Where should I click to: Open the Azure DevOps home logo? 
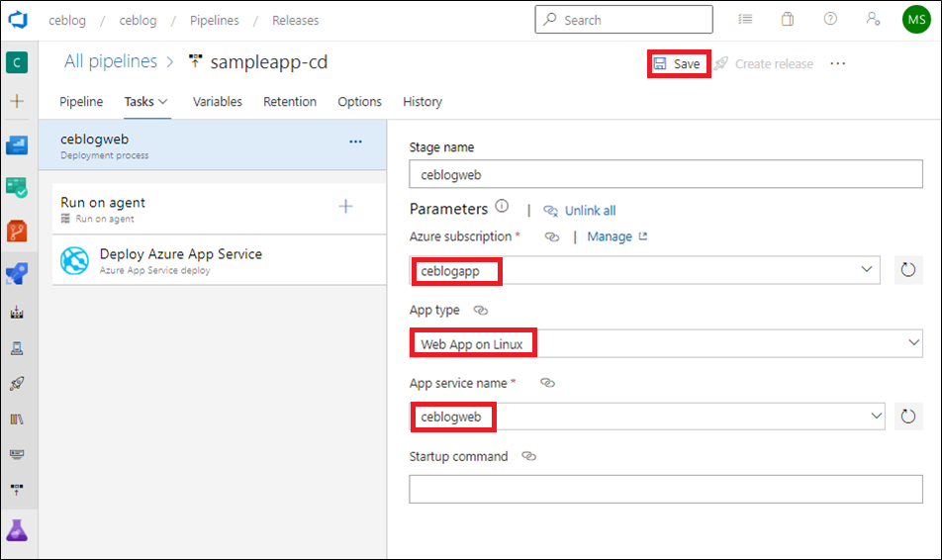[x=18, y=20]
